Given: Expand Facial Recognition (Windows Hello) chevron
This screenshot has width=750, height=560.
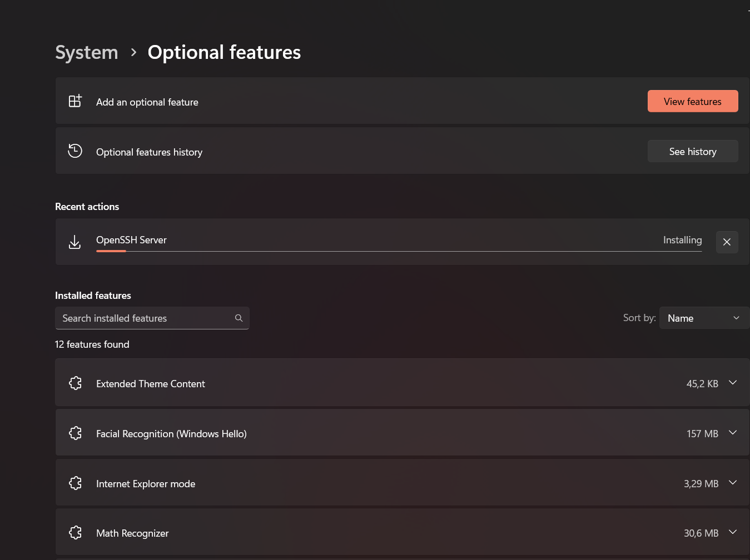Looking at the screenshot, I should (x=733, y=433).
